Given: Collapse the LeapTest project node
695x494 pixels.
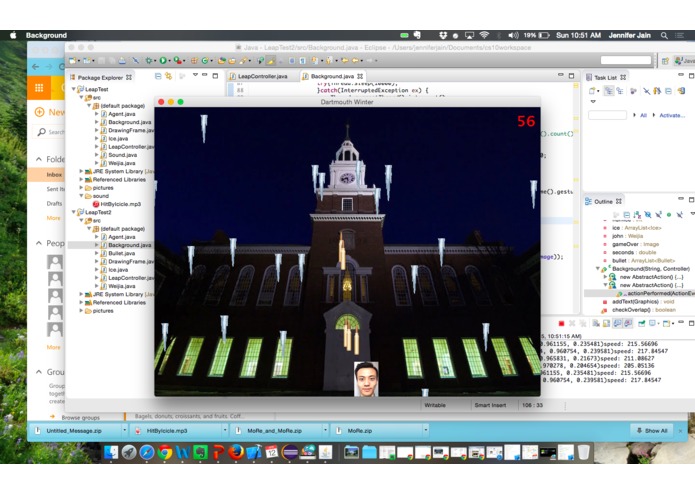Looking at the screenshot, I should coord(74,89).
